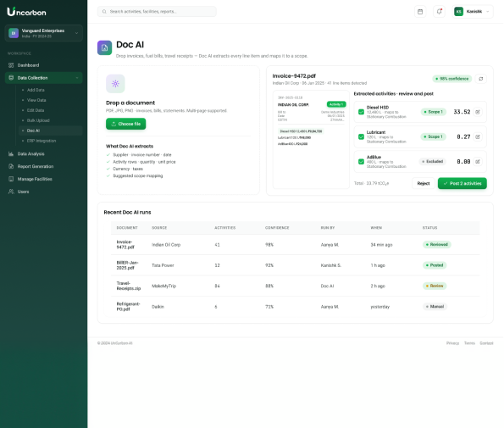Edit the Lubricant activity
504x428 pixels.
(478, 136)
